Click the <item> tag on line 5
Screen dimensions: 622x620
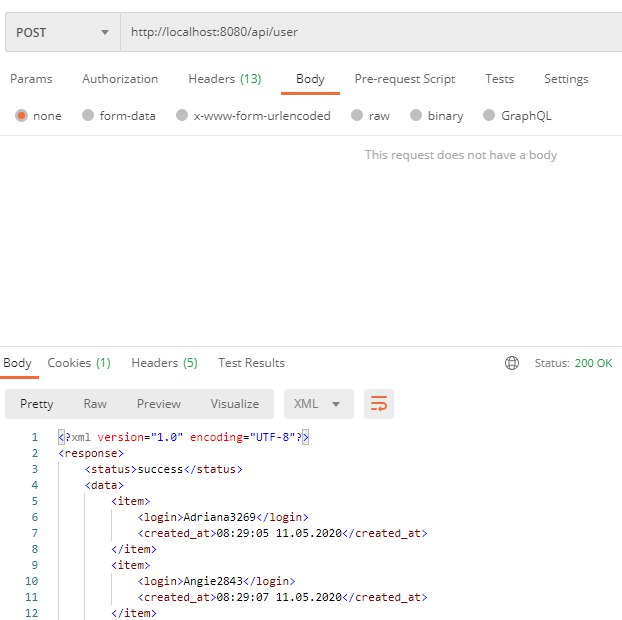click(x=131, y=501)
